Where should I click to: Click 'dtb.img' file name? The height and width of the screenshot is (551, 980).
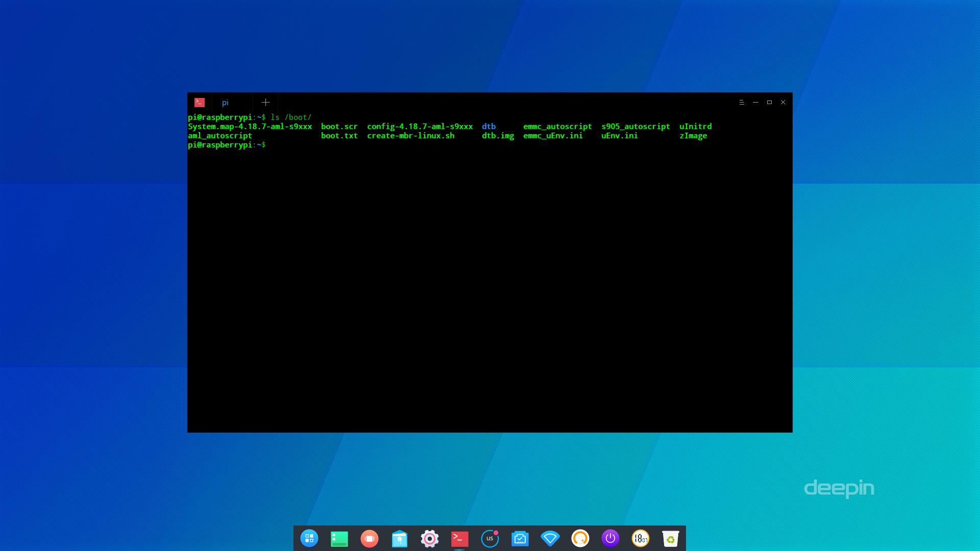pyautogui.click(x=498, y=136)
